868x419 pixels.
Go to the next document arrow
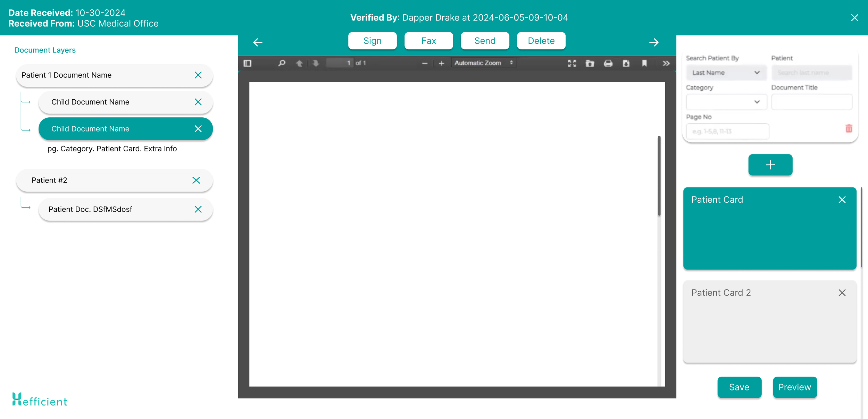click(x=654, y=42)
